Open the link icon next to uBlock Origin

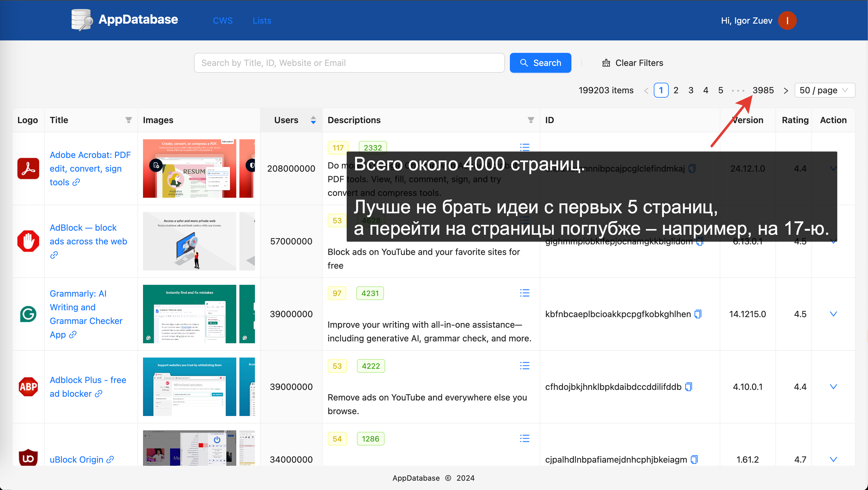[110, 460]
